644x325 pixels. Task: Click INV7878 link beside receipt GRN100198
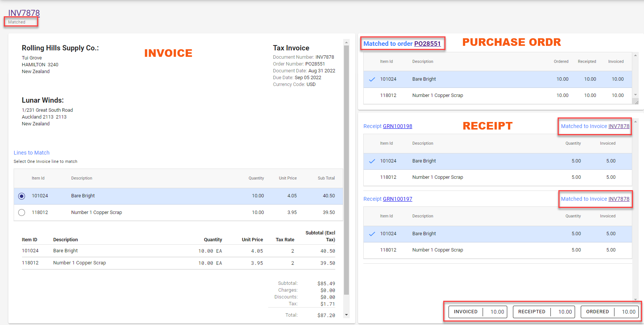click(x=619, y=126)
